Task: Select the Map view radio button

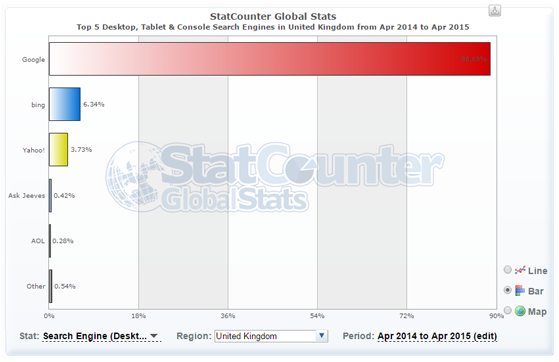Action: click(x=507, y=311)
